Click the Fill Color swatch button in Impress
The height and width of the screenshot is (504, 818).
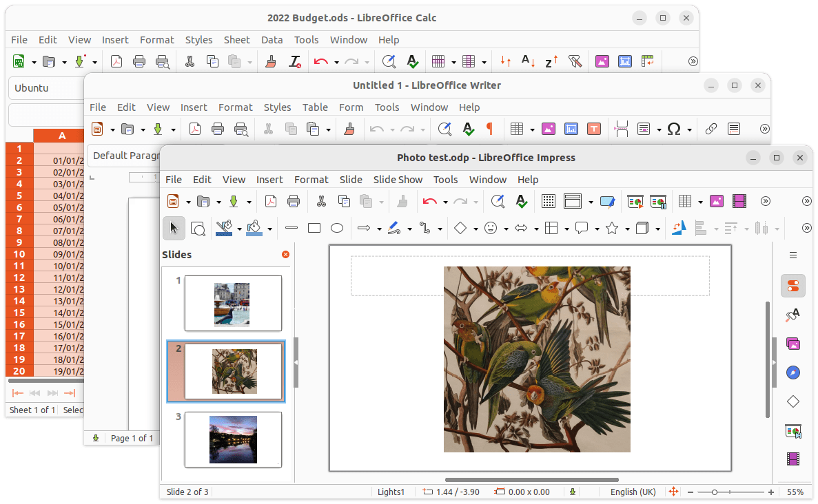(254, 229)
